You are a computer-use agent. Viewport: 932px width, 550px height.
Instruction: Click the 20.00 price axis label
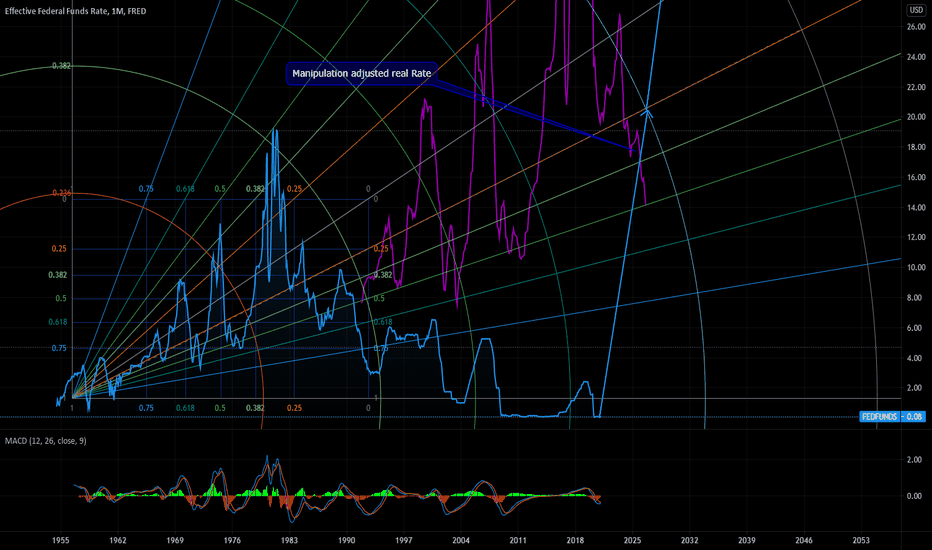(x=916, y=117)
